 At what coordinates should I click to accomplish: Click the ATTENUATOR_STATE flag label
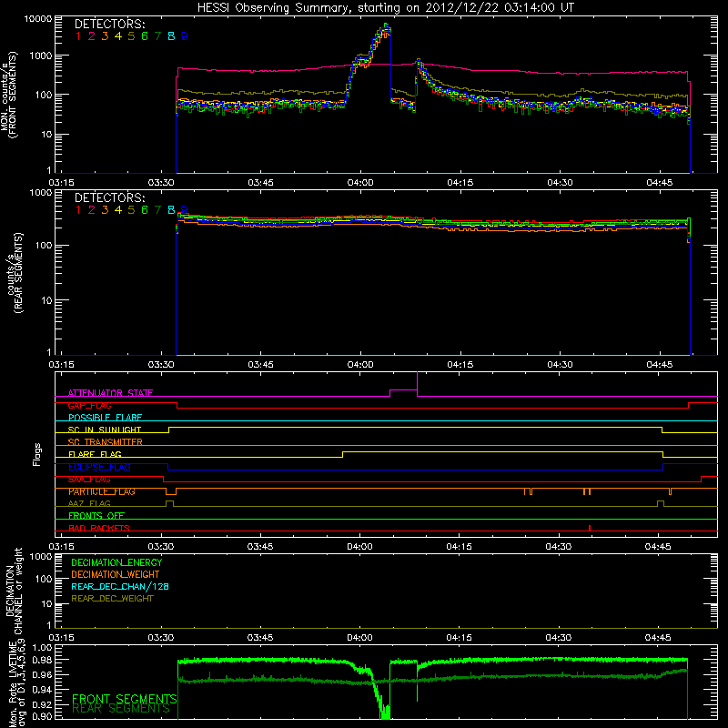[110, 393]
